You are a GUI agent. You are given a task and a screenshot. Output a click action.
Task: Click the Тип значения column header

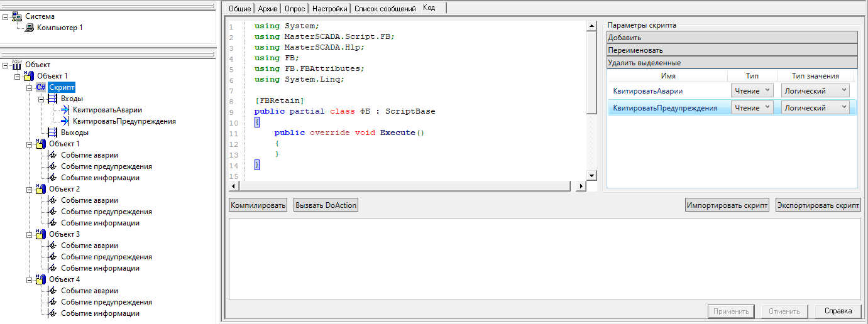[x=815, y=75]
